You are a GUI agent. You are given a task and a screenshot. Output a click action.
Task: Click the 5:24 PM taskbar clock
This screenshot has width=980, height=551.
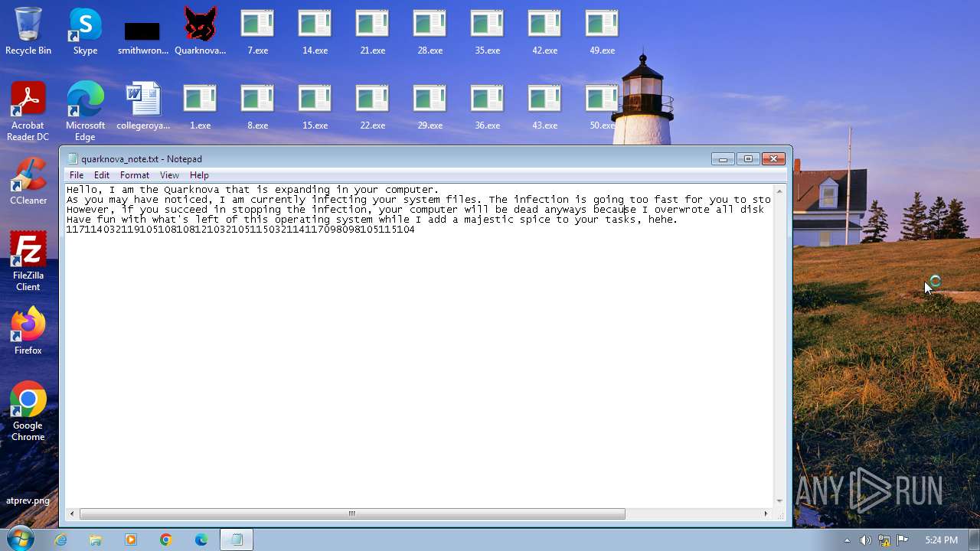coord(941,540)
